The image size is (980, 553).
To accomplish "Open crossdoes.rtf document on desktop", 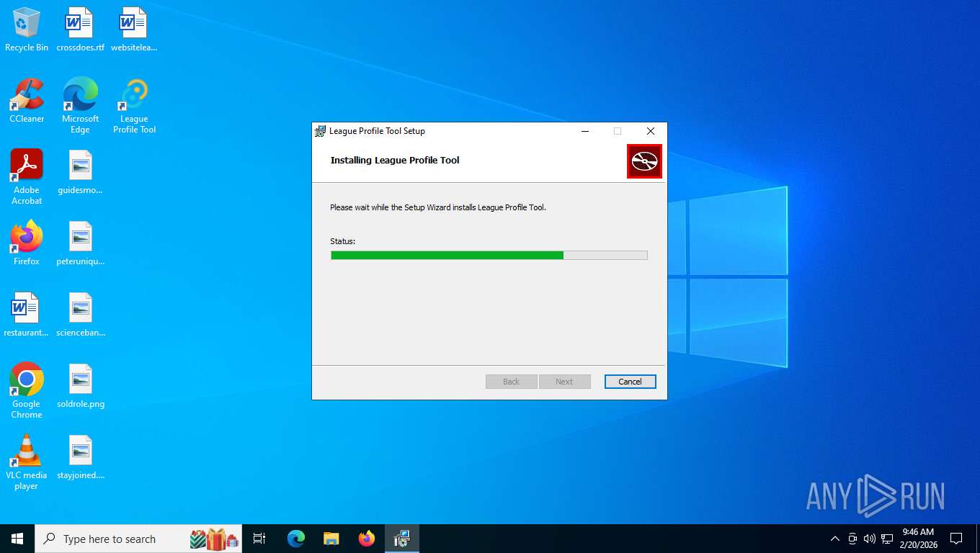I will click(80, 30).
